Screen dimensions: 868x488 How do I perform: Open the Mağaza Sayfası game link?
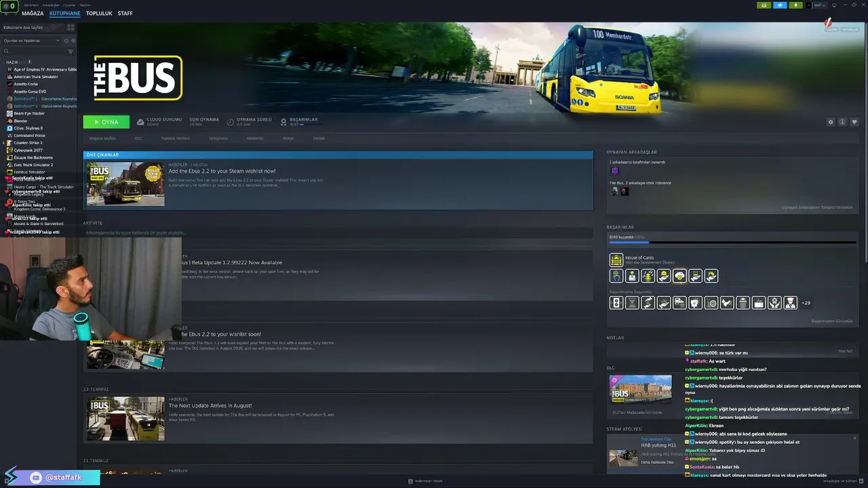102,138
